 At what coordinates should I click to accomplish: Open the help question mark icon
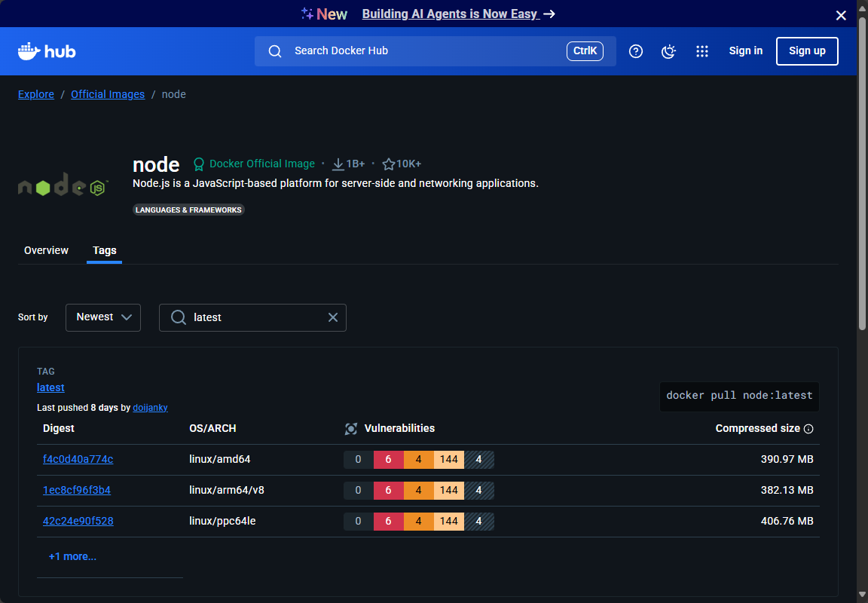click(636, 51)
